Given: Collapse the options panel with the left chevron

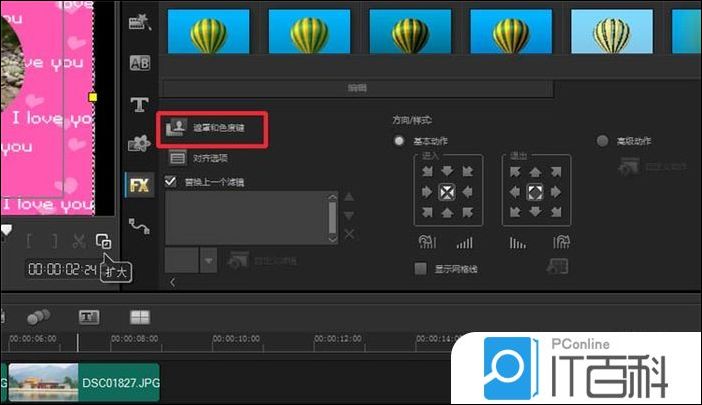Looking at the screenshot, I should click(x=172, y=282).
